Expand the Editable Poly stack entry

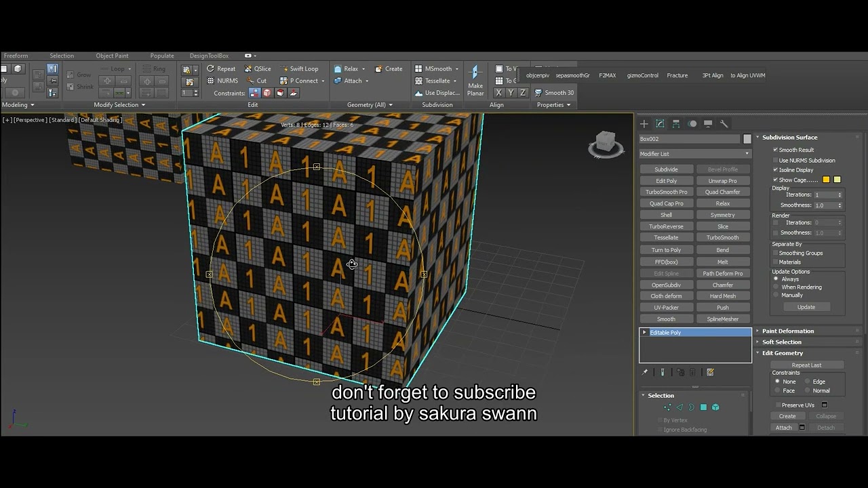pos(644,332)
